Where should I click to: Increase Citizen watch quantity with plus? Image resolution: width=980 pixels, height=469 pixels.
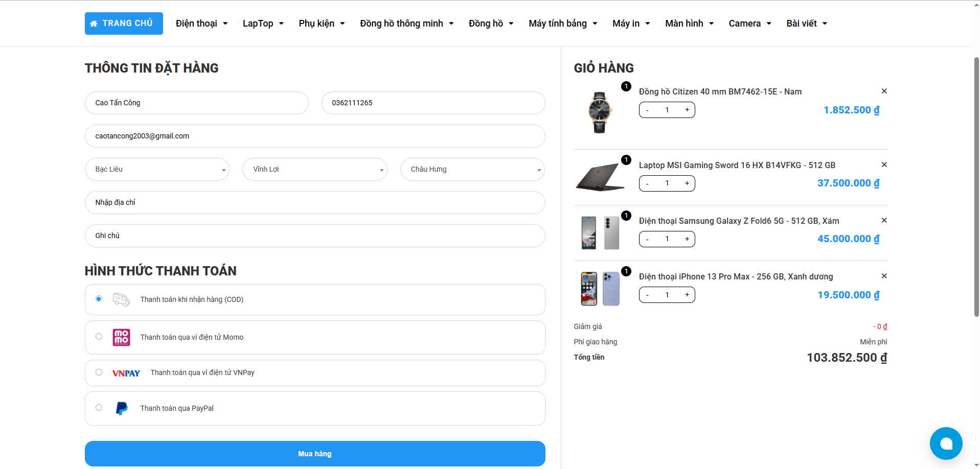[687, 110]
